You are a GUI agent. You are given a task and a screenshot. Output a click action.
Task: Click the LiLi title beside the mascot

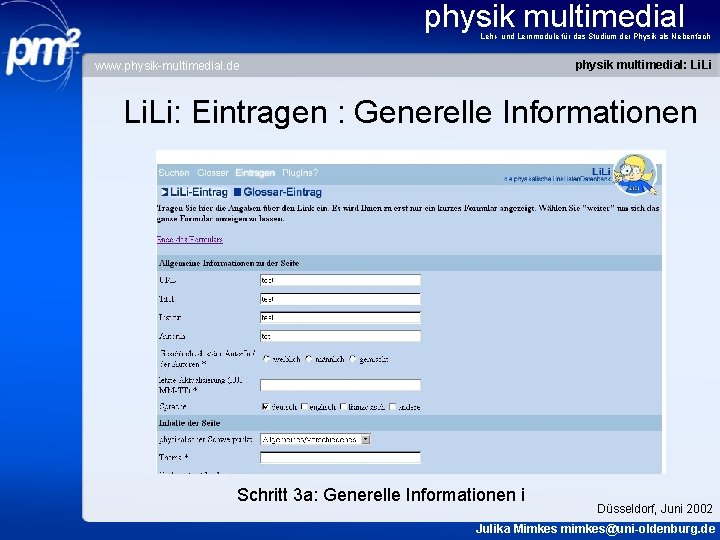coord(601,171)
